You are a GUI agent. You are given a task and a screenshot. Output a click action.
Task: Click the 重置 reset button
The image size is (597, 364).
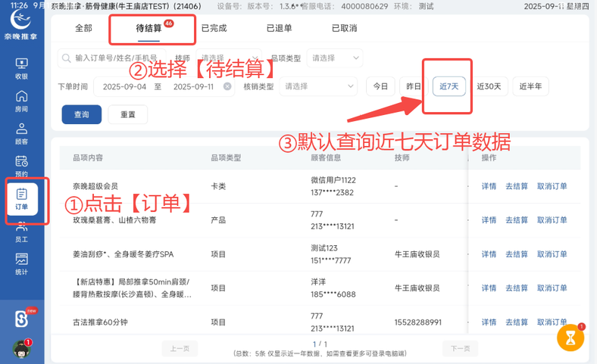tap(127, 114)
